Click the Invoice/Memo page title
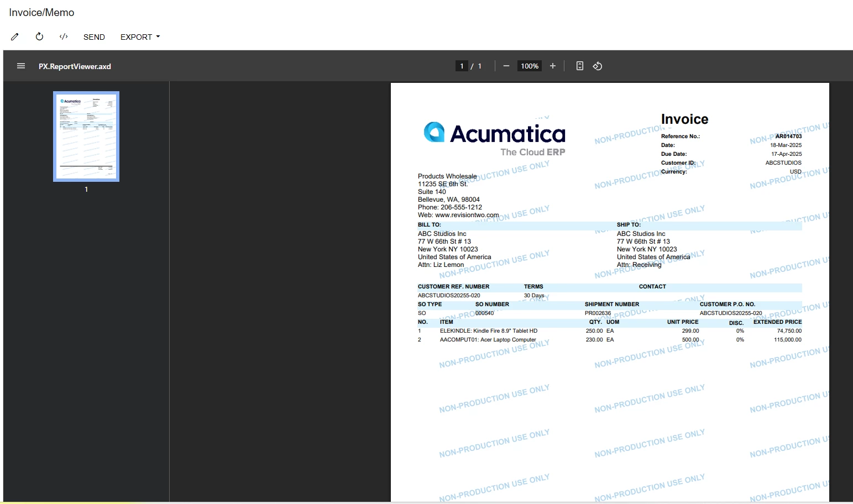 pos(41,12)
